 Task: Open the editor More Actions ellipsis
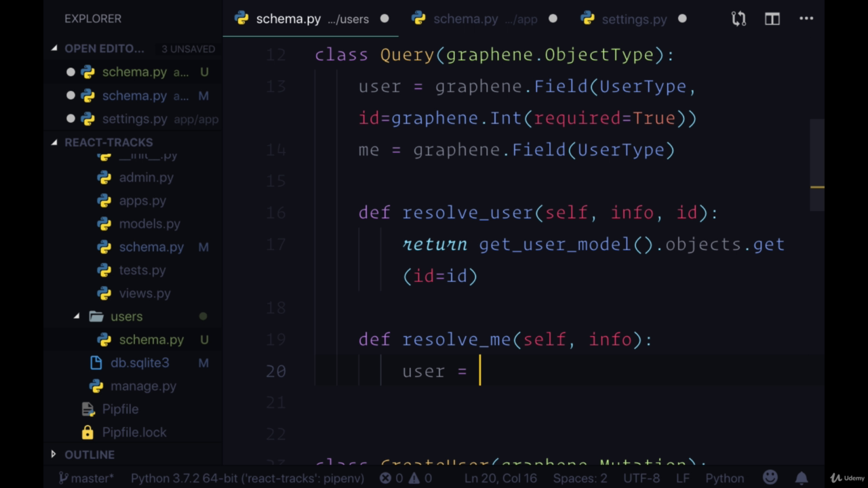tap(806, 19)
